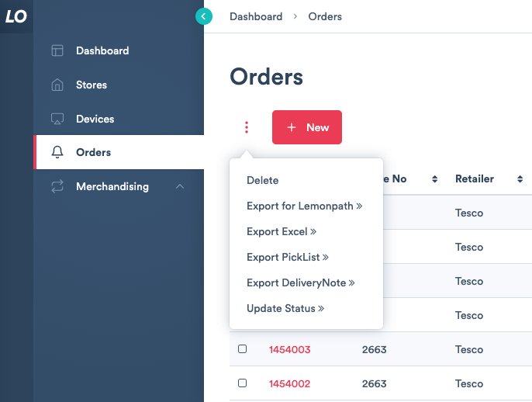Sort by the Retailer column arrows

[x=520, y=179]
